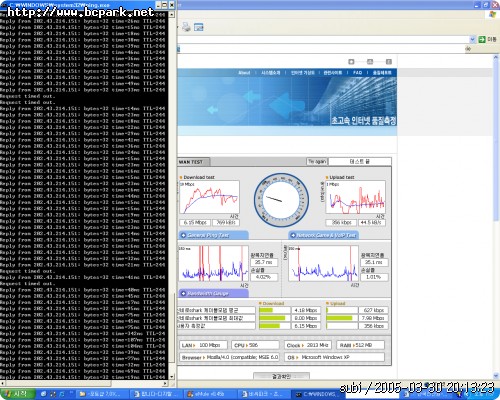
Task: Click the 테스트 끝 status field
Action: (x=360, y=162)
